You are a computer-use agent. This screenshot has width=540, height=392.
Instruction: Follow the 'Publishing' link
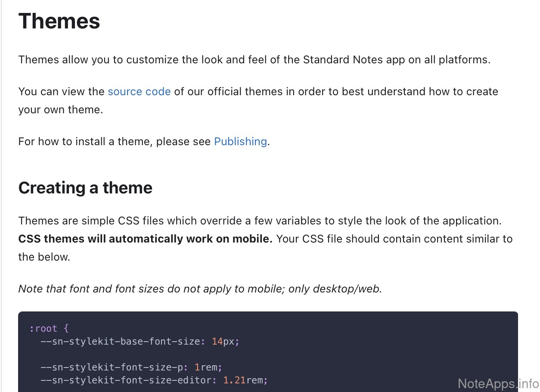[240, 142]
